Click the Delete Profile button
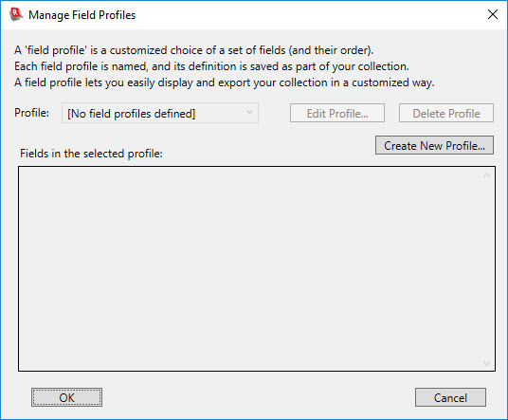Screen dimensions: 508x420 point(446,113)
